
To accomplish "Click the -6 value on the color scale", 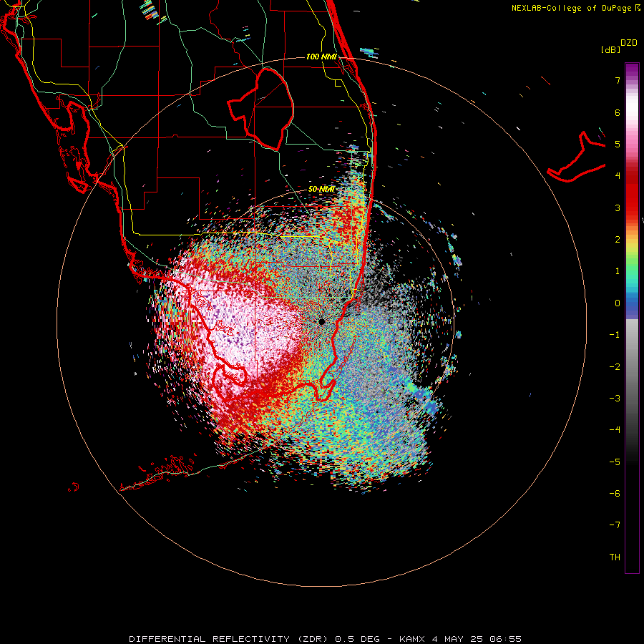I will coord(615,494).
